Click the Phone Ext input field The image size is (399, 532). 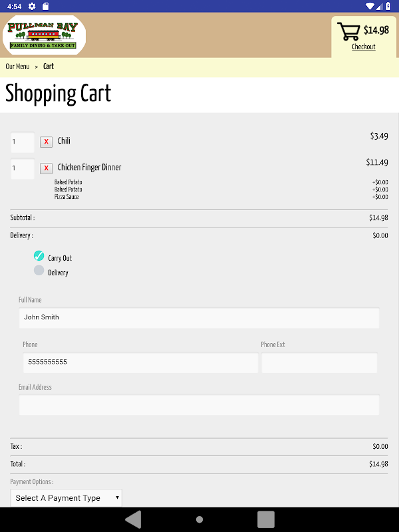319,362
